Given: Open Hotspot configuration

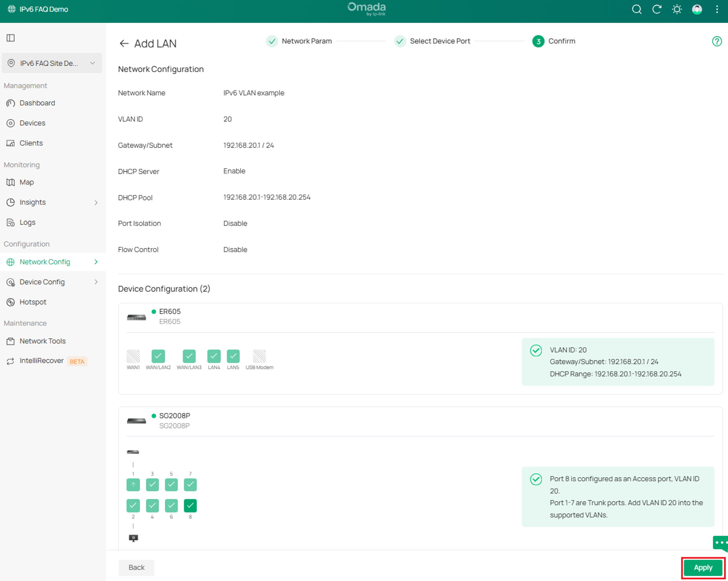Looking at the screenshot, I should tap(33, 302).
